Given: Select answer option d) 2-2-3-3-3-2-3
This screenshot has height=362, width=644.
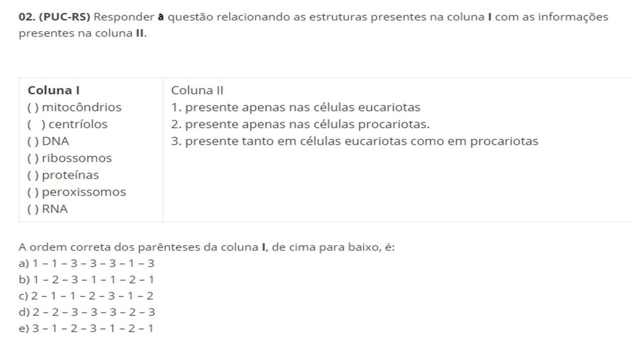Looking at the screenshot, I should (x=87, y=312).
